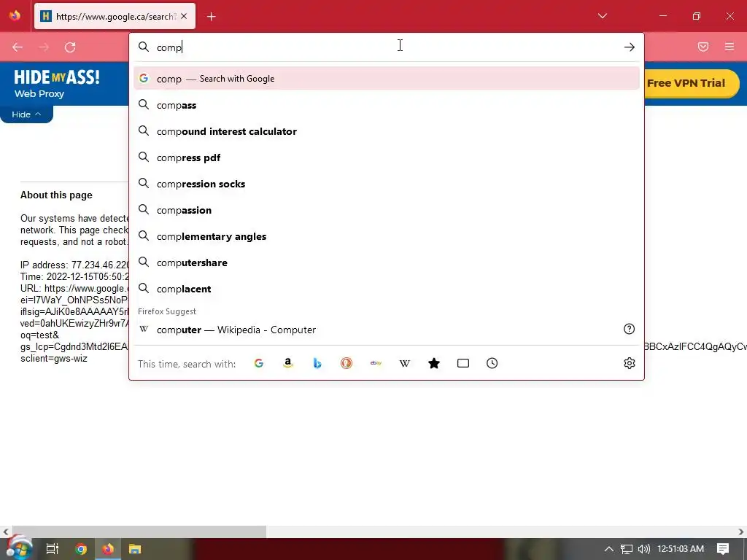747x560 pixels.
Task: Choose the 'complacent' suggestion
Action: (387, 289)
